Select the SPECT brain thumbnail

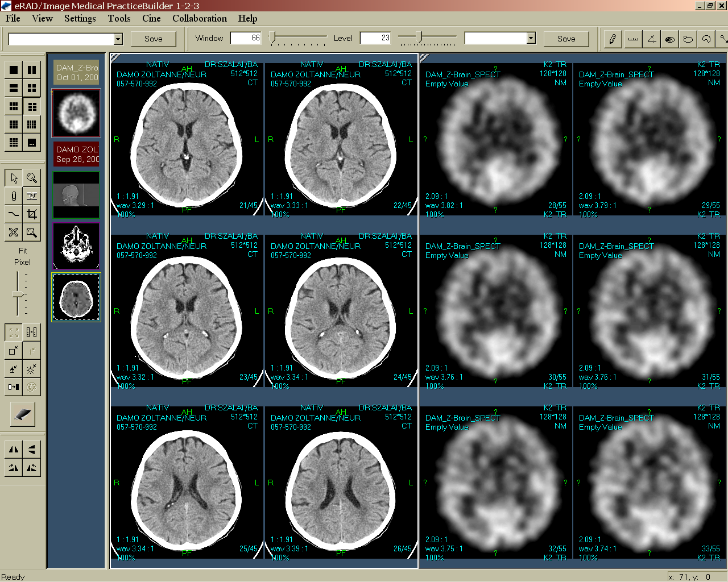[x=76, y=113]
